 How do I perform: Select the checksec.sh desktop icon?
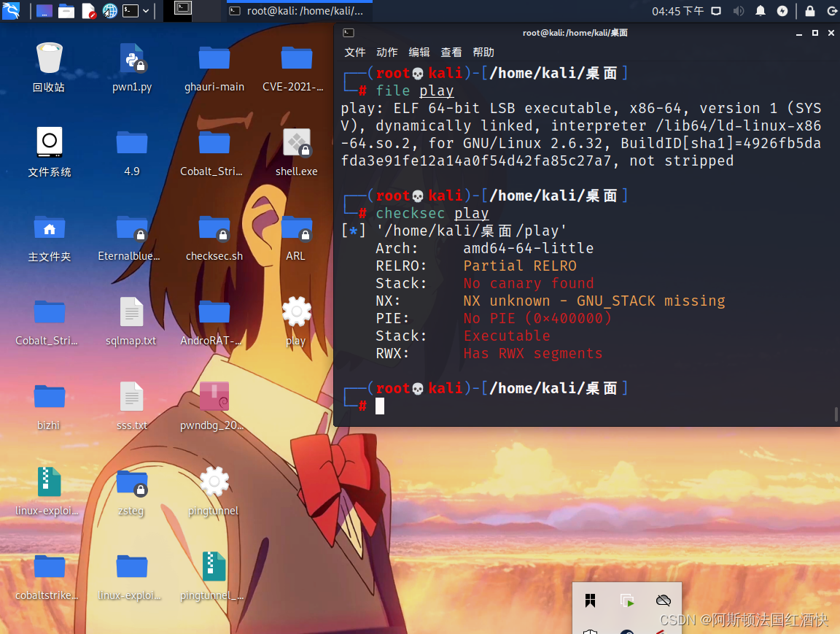[214, 237]
